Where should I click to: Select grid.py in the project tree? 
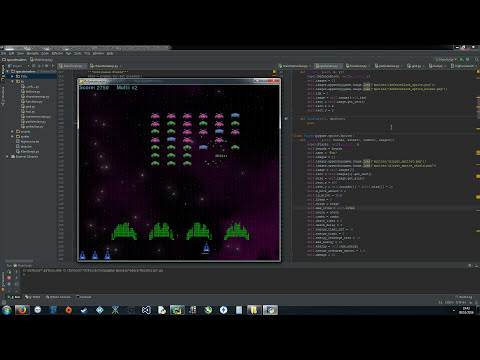tap(28, 106)
